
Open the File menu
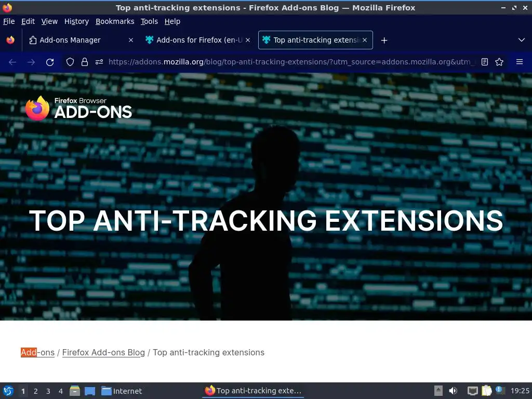9,21
